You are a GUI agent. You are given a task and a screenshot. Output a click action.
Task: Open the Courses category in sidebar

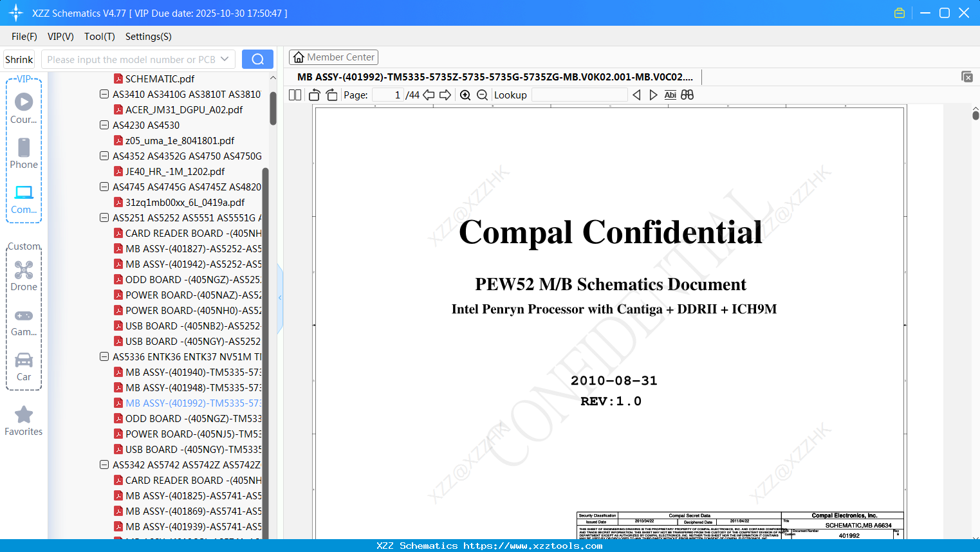pyautogui.click(x=24, y=109)
